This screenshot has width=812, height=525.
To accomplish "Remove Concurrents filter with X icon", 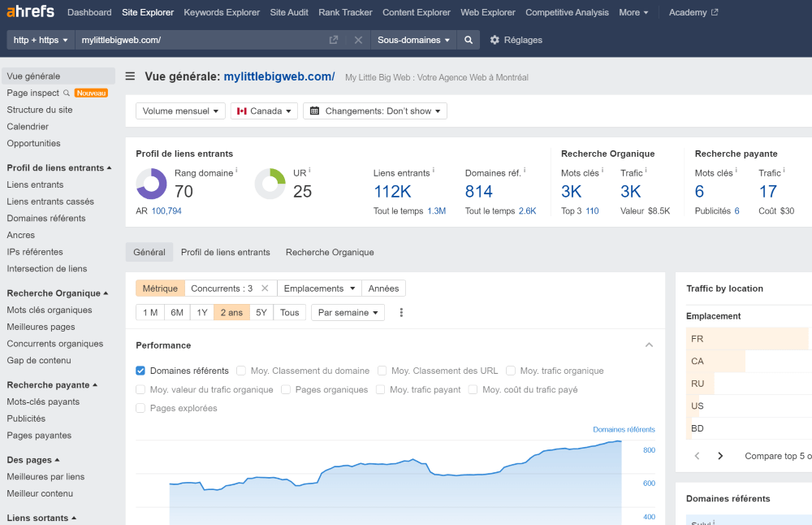I will click(265, 289).
